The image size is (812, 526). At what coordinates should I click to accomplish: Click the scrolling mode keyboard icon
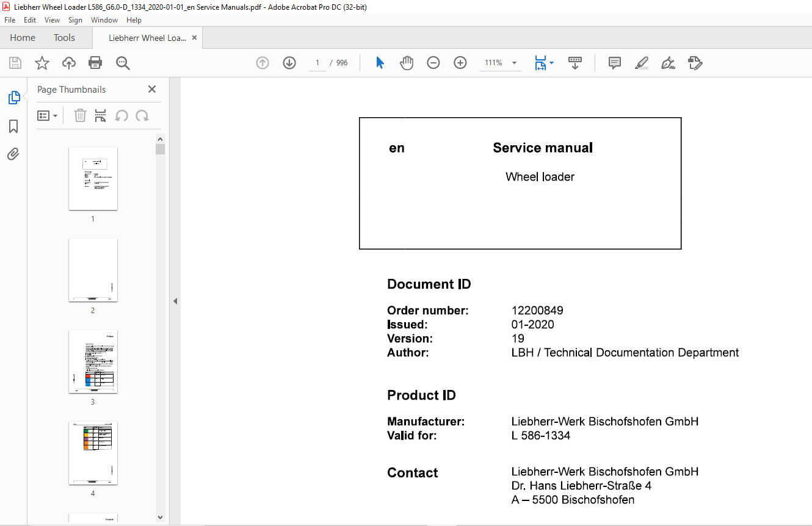[575, 63]
